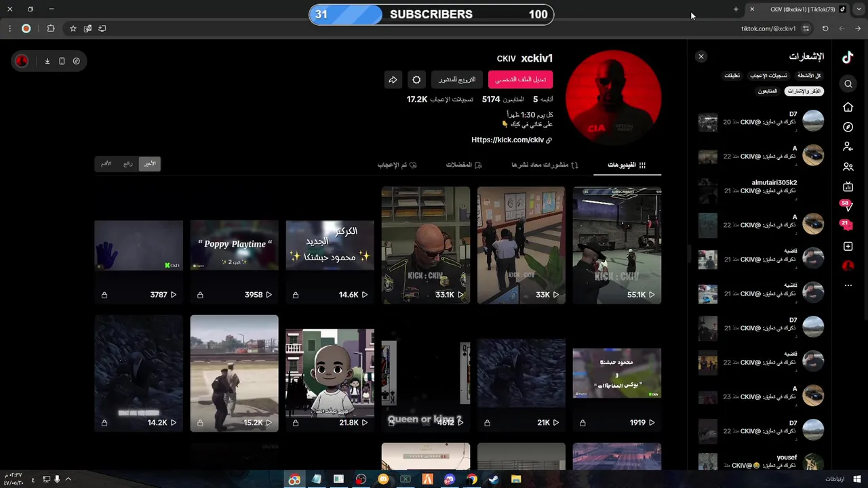Click the red avatar in the floating toolbar

(22, 61)
